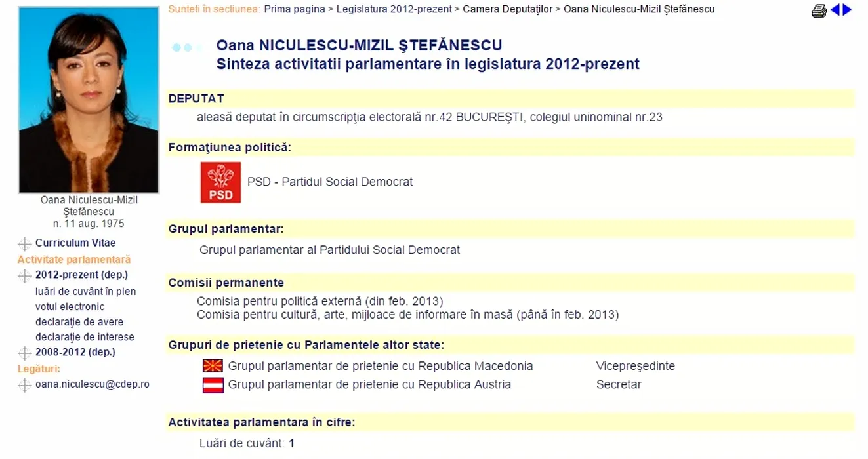868x459 pixels.
Task: Click the Republic of Macedonia flag icon
Action: pos(213,366)
